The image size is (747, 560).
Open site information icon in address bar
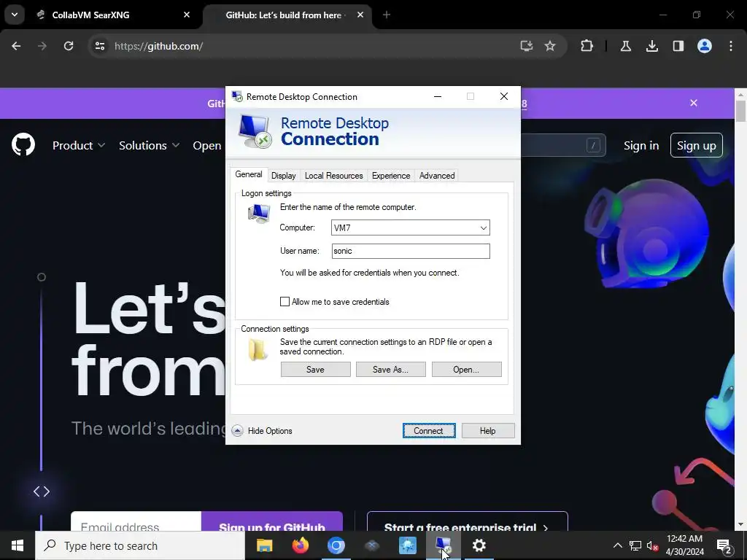[x=99, y=46]
